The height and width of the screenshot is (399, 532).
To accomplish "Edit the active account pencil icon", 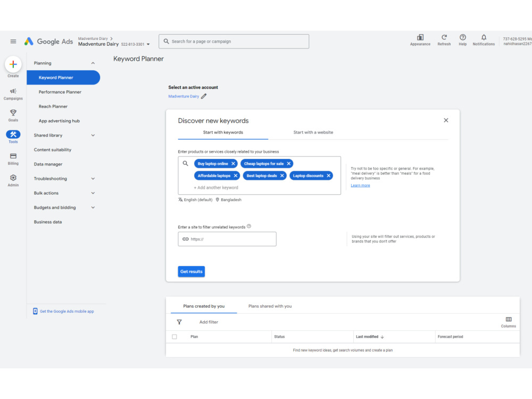I will (x=204, y=96).
